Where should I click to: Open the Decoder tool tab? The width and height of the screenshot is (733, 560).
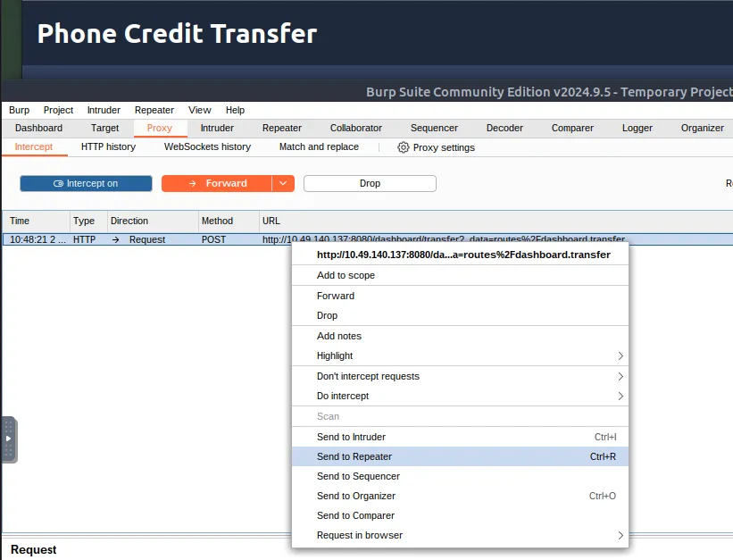point(504,128)
